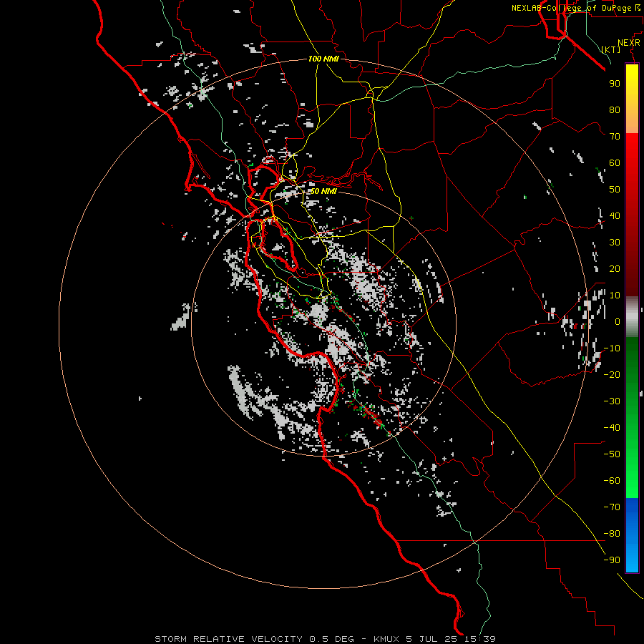Viewport: 644px width, 644px height.
Task: Click the -50 value on velocity scale
Action: coord(612,454)
